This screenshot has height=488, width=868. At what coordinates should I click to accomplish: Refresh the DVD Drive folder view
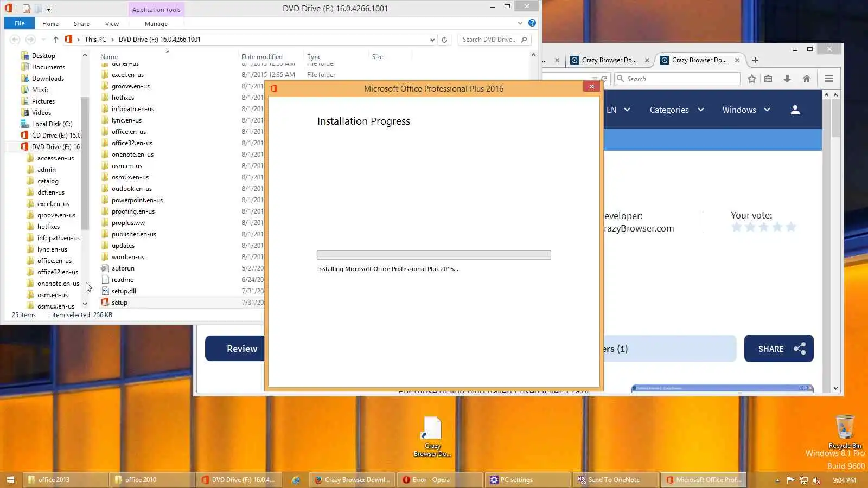[x=444, y=40]
